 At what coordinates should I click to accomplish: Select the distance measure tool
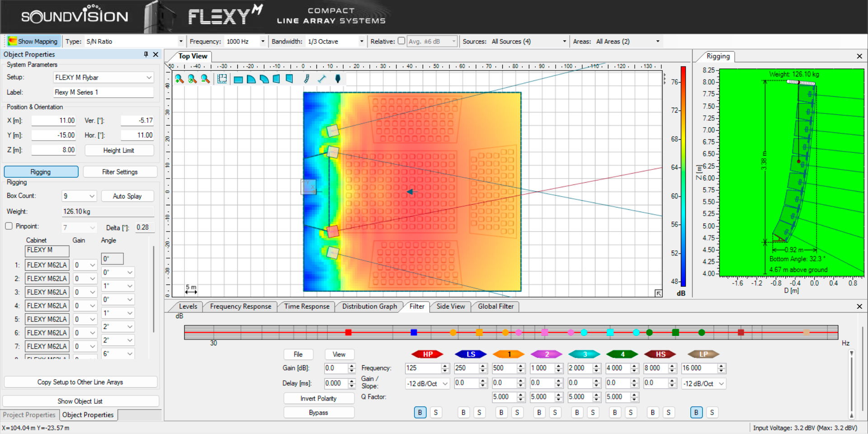pos(321,79)
